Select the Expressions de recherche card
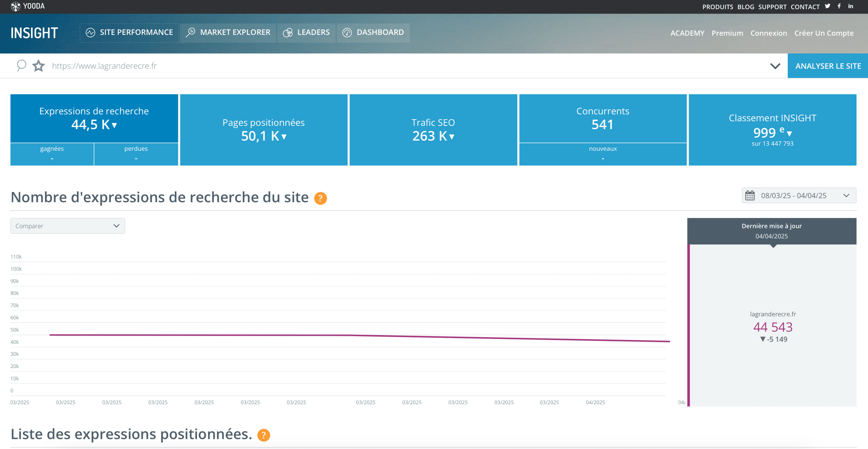The width and height of the screenshot is (868, 449). 94,119
